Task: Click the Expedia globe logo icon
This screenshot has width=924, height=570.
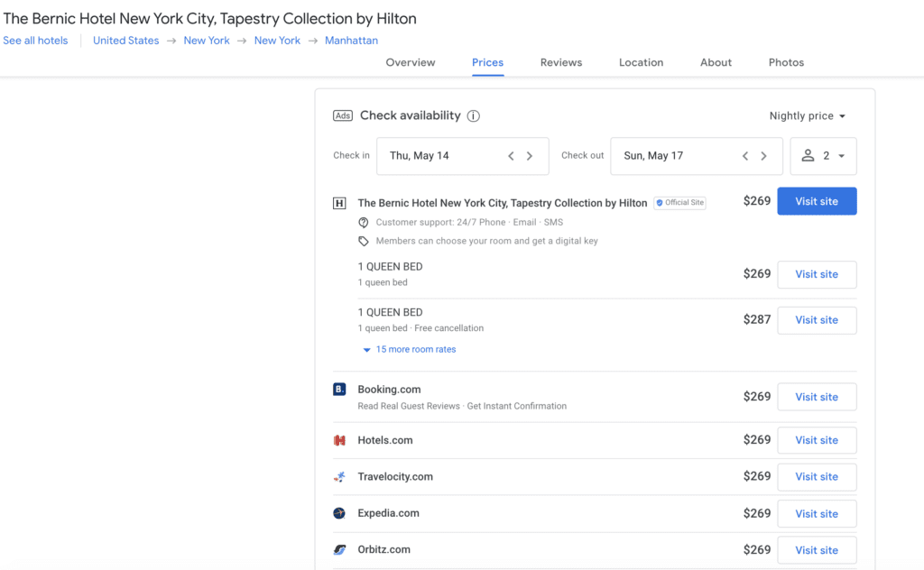Action: click(338, 513)
